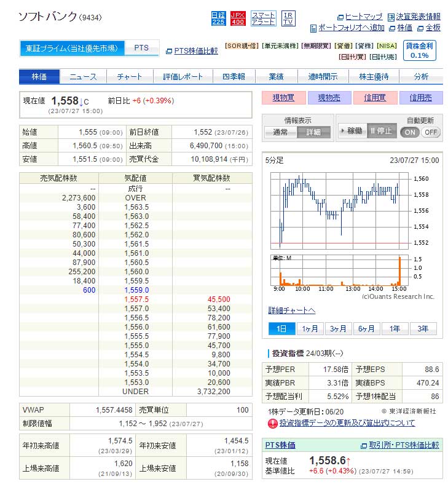The height and width of the screenshot is (487, 448).
Task: Click the 出来高 value 6,490,700
Action: click(x=206, y=146)
